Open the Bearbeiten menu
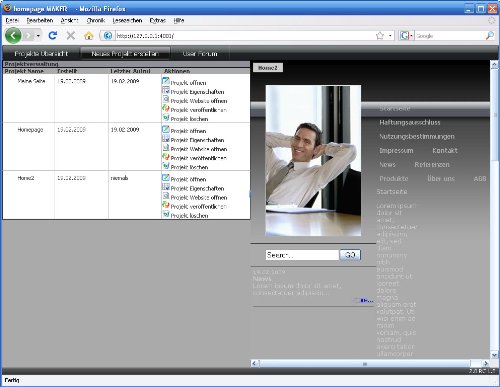500x387 pixels. click(40, 21)
